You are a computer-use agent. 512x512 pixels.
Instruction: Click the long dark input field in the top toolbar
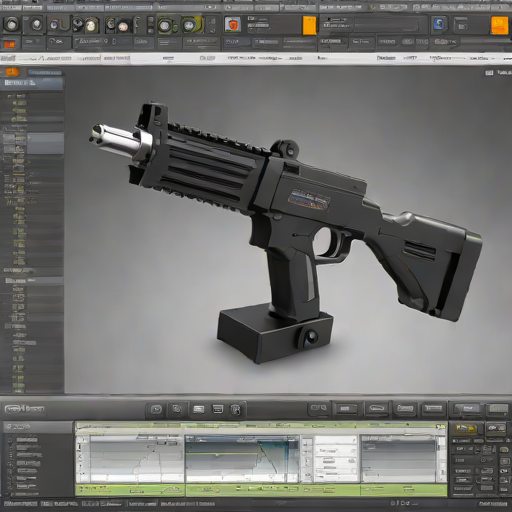click(x=386, y=25)
